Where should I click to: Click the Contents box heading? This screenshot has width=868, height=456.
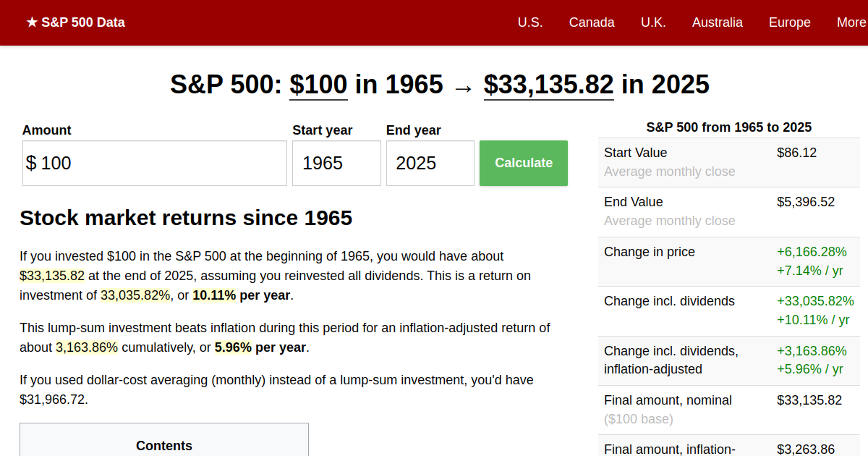pos(164,446)
